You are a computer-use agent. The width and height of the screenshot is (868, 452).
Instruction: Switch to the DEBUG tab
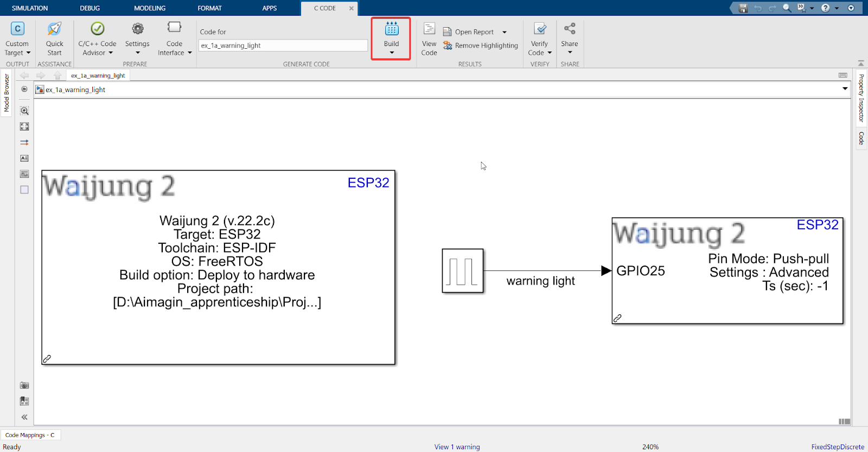(90, 8)
